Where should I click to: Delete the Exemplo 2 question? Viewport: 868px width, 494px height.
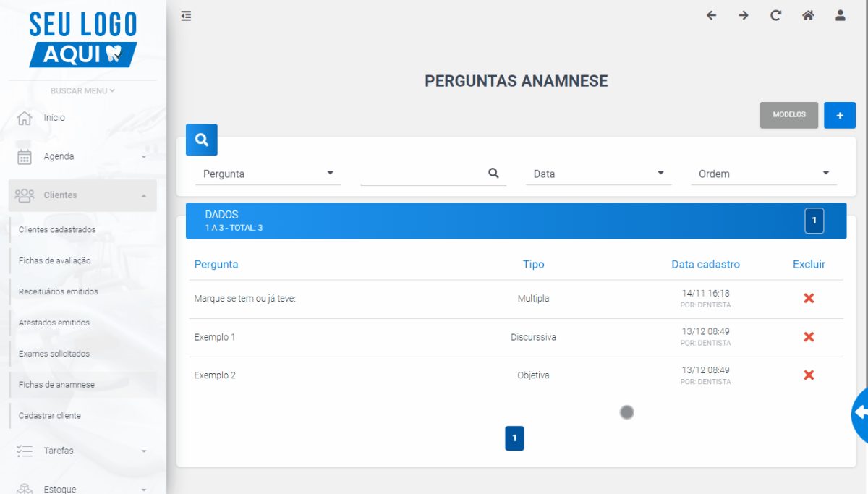click(809, 375)
